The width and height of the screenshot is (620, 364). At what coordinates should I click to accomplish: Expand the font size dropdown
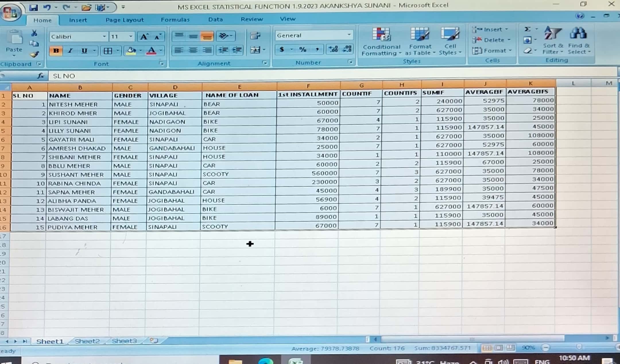coord(131,36)
